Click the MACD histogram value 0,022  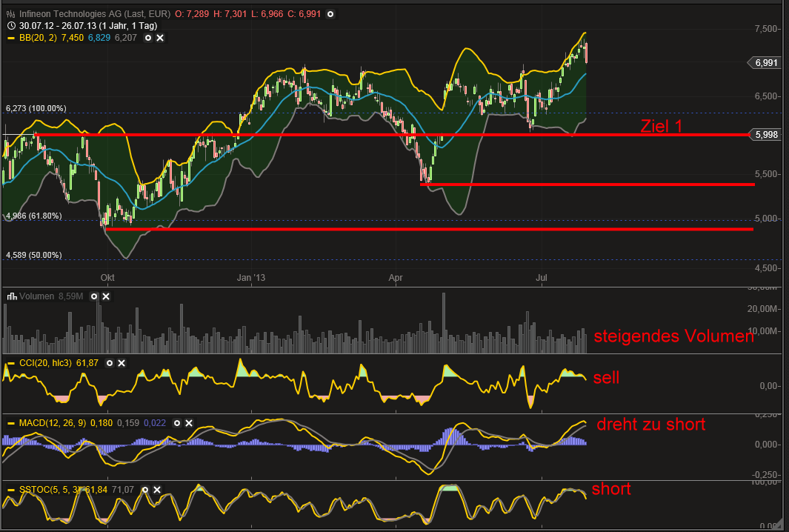(155, 423)
